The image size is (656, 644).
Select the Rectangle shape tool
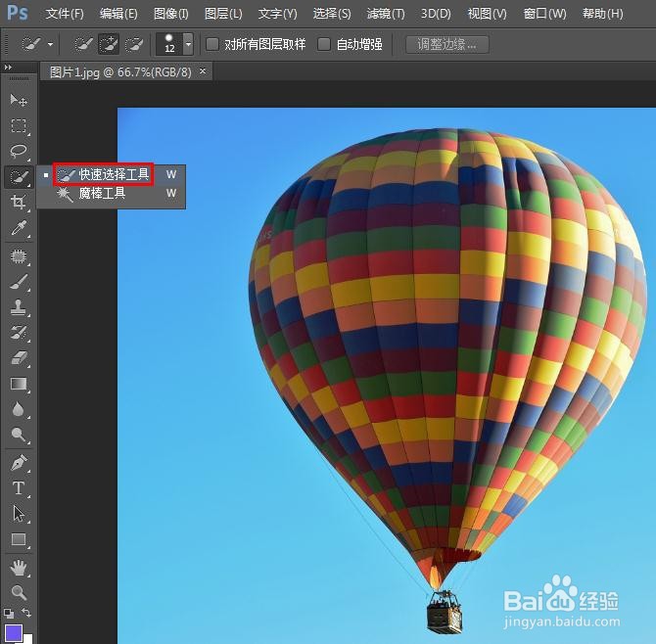pyautogui.click(x=19, y=539)
